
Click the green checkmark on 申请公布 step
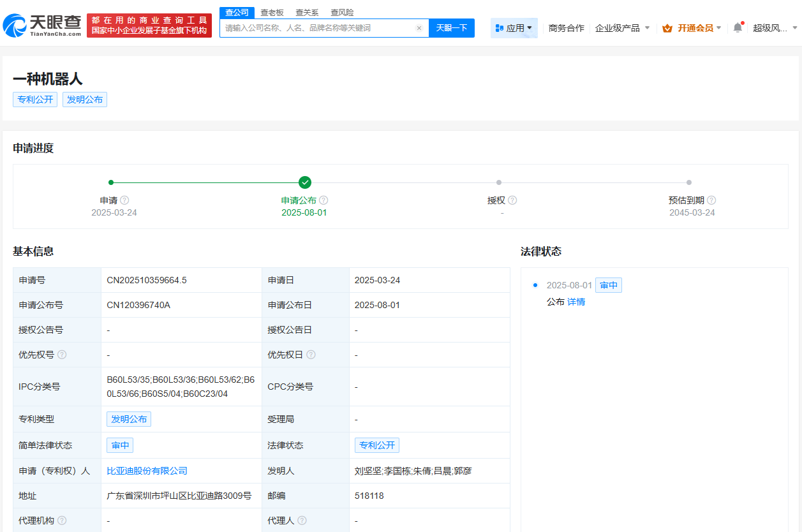(x=305, y=182)
